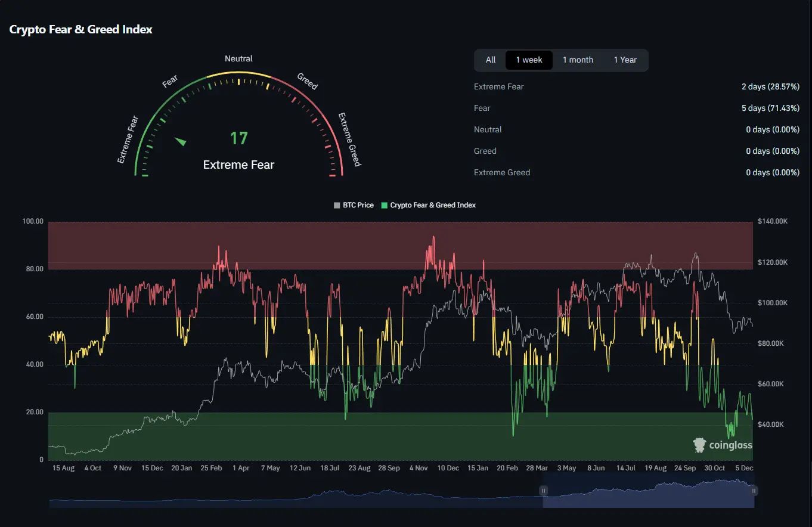
Task: Click the Extreme Fear stats row
Action: pyautogui.click(x=499, y=86)
